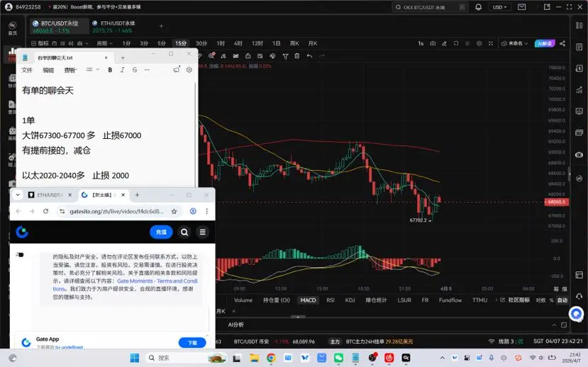Viewport: 588px width, 367px height.
Task: Undo last drawing with the undo arrow
Action: coord(309,56)
